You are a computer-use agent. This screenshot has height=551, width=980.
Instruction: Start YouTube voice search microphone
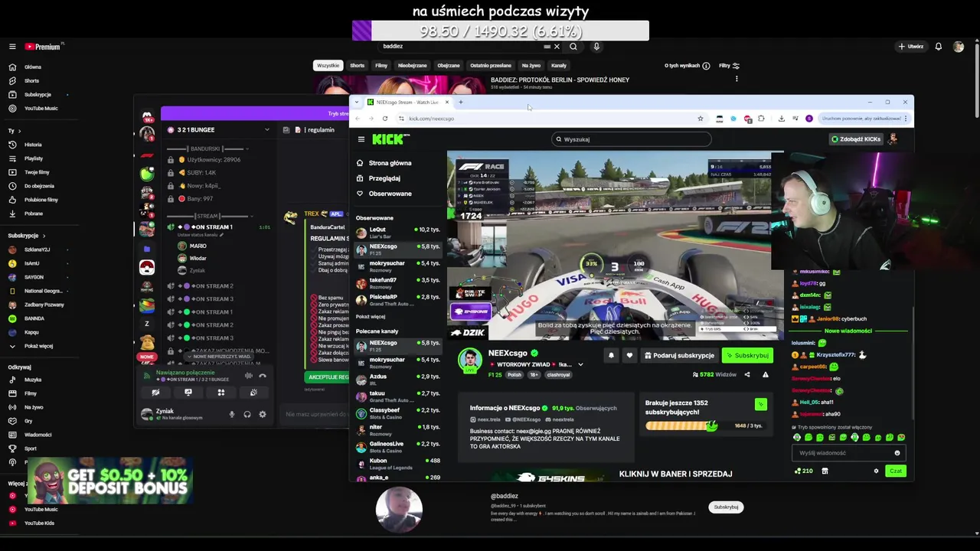click(x=596, y=47)
